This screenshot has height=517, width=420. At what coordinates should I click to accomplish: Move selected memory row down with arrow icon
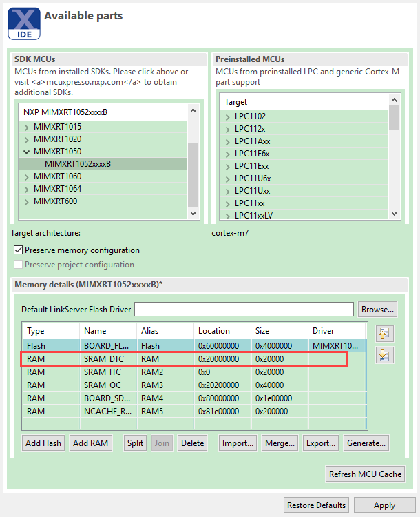384,355
